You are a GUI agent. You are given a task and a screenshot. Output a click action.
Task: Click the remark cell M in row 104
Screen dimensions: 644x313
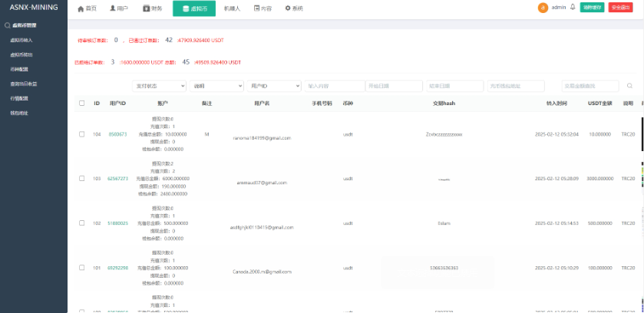(x=206, y=134)
